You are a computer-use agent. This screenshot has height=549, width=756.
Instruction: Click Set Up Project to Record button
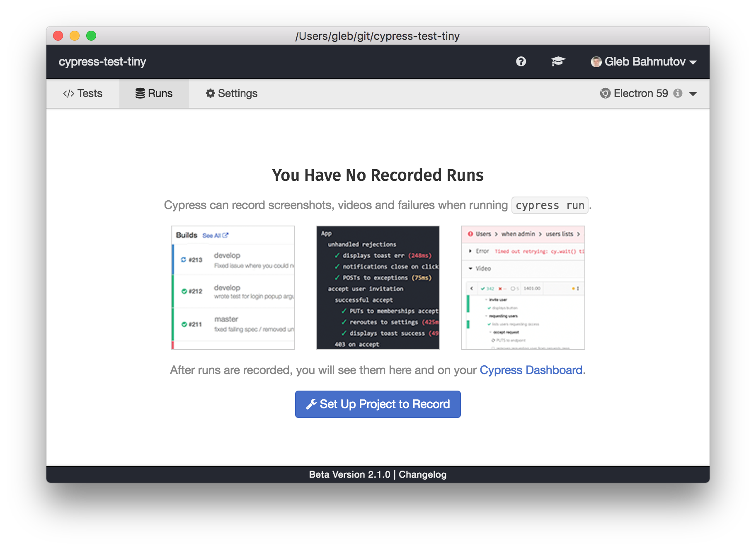pyautogui.click(x=378, y=404)
